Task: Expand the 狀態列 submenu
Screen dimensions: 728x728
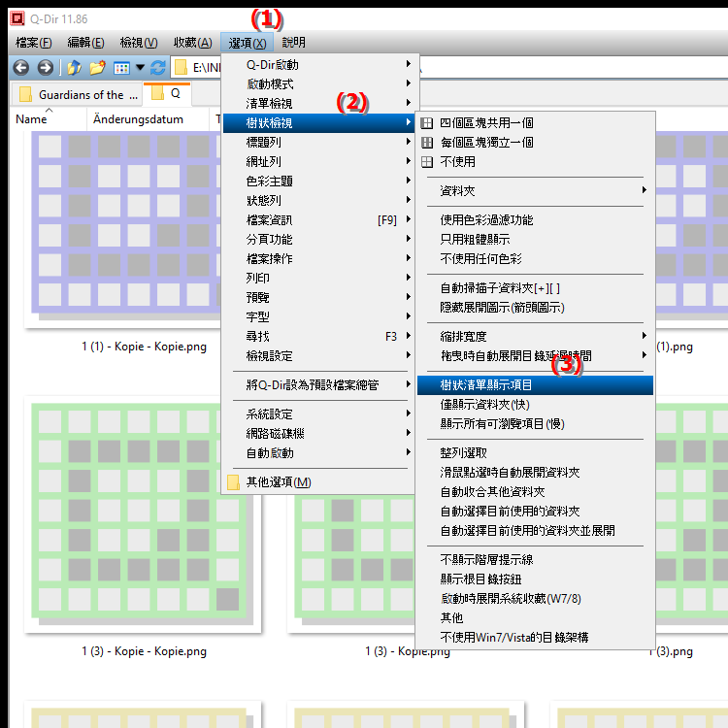Action: [318, 201]
